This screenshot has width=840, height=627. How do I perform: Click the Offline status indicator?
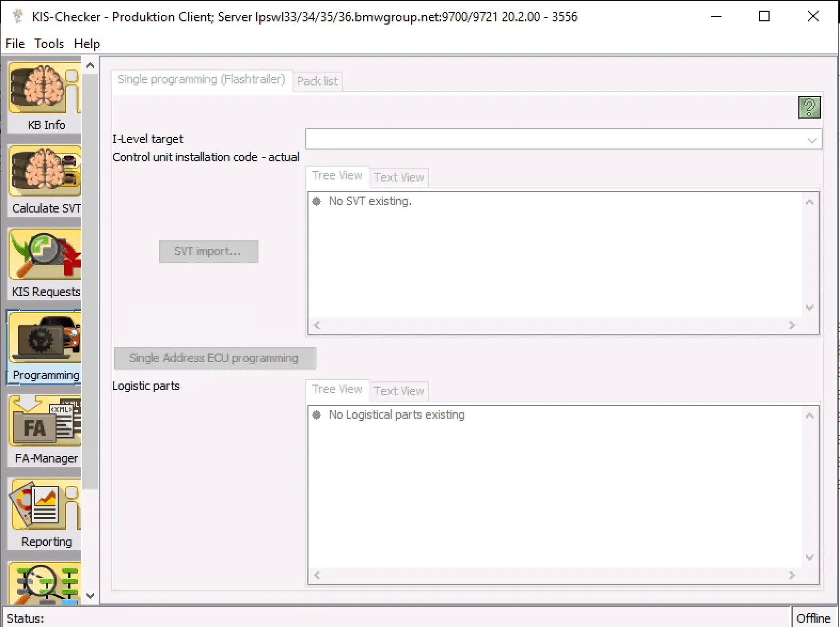[x=813, y=618]
